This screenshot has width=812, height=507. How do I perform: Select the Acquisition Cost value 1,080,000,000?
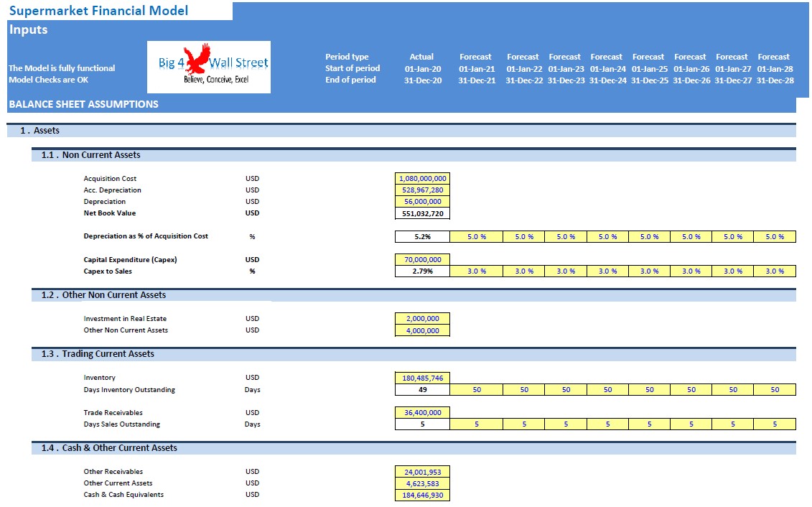pos(423,179)
